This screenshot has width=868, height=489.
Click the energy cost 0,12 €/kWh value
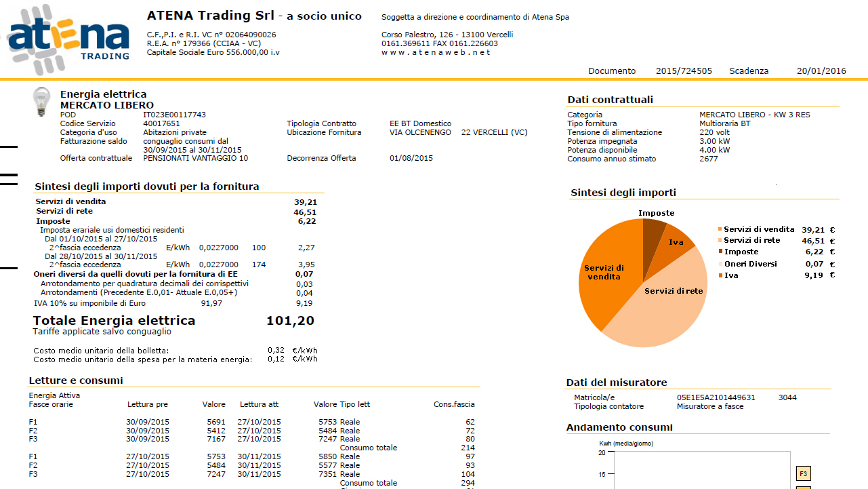click(x=293, y=359)
